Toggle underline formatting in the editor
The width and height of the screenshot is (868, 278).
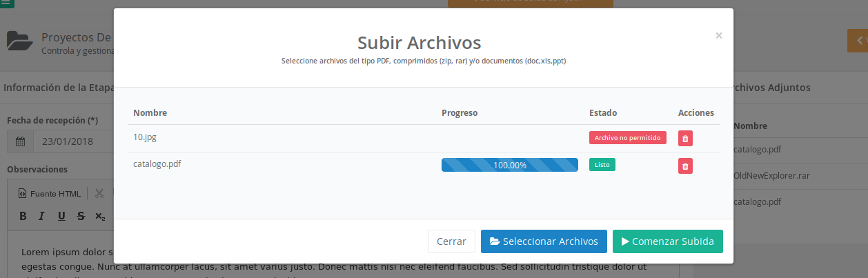pos(61,216)
